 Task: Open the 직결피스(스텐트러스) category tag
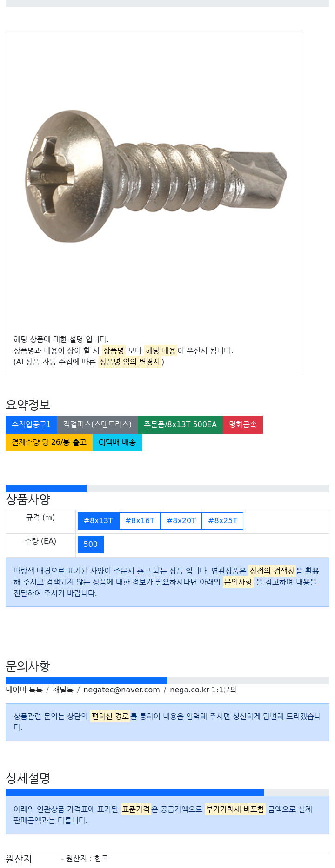(x=97, y=425)
